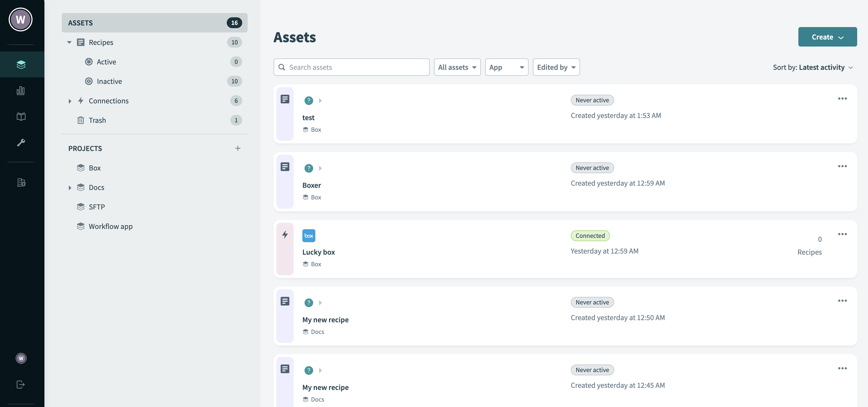Open the three-dot menu on the Boxer recipe

tap(842, 166)
